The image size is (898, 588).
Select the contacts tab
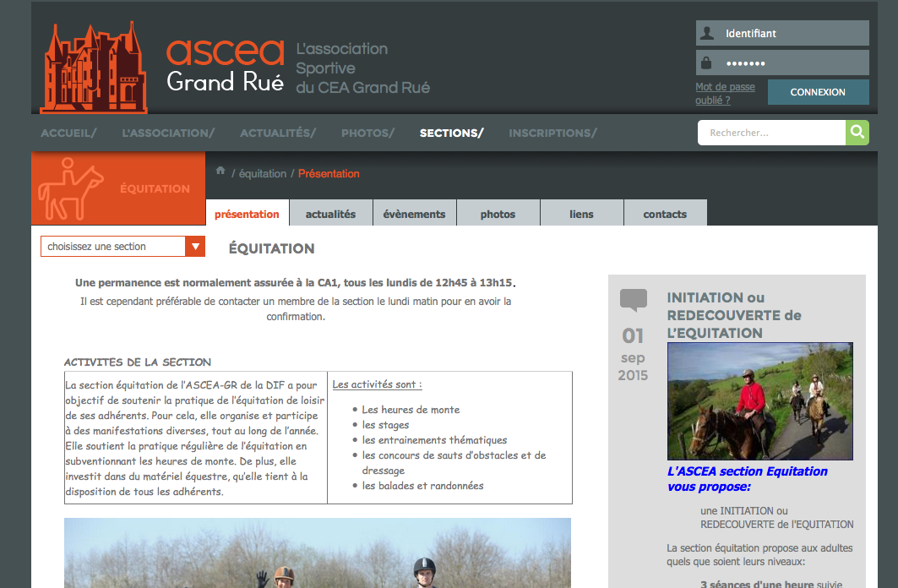[665, 215]
